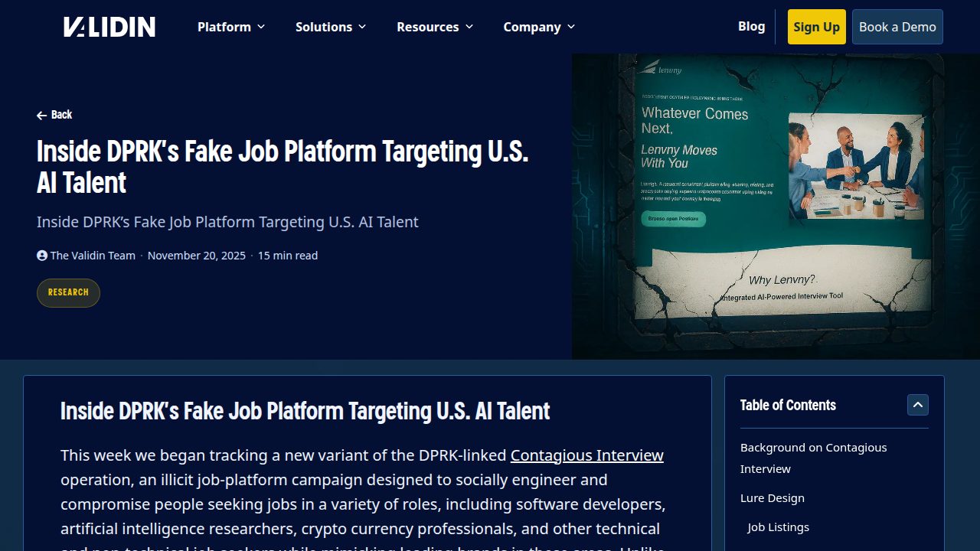980x551 pixels.
Task: Expand the Solutions chevron arrow
Action: coord(361,27)
